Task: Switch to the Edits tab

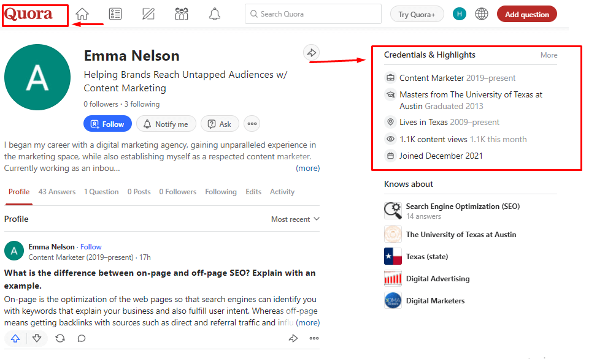Action: pyautogui.click(x=253, y=192)
